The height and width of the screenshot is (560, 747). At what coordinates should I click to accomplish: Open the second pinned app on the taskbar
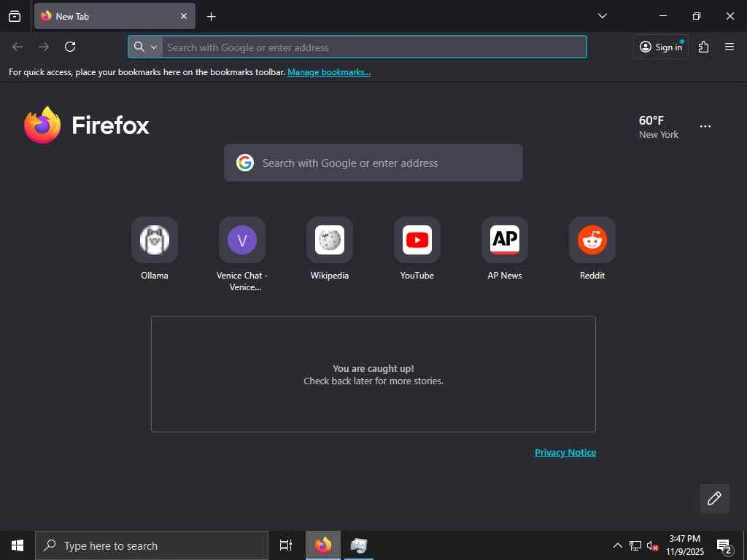pos(358,545)
